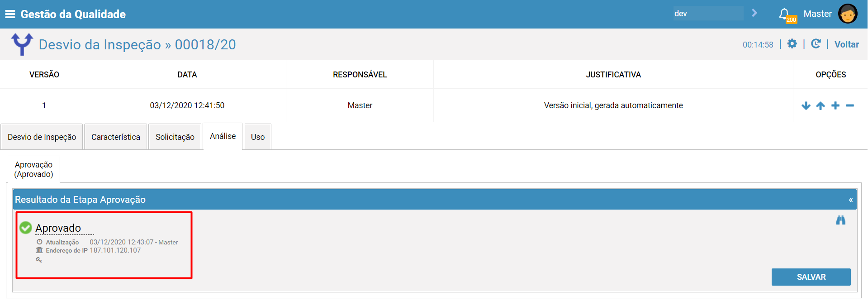Image resolution: width=868 pixels, height=306 pixels.
Task: Open the Uso tab
Action: click(258, 137)
